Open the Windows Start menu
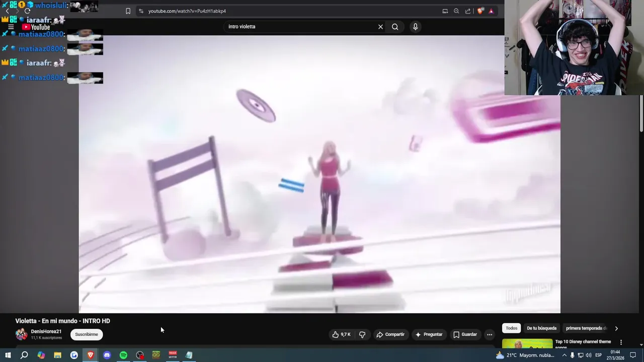Image resolution: width=644 pixels, height=362 pixels. click(x=8, y=355)
